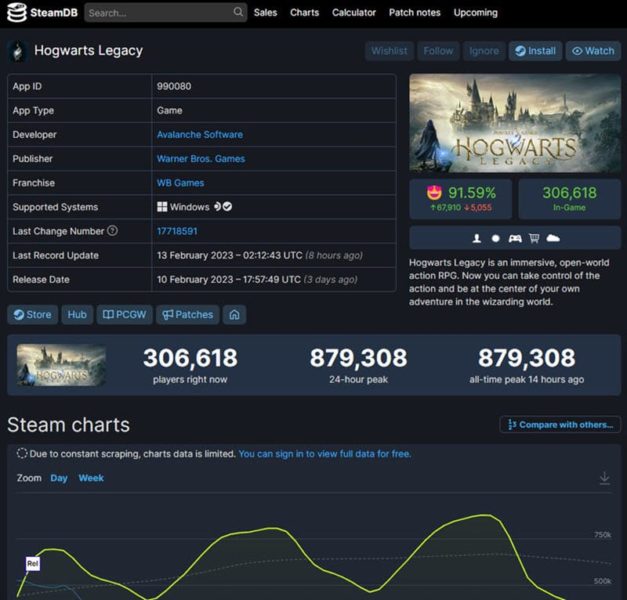This screenshot has height=600, width=627.
Task: Click the search magnifier icon
Action: pyautogui.click(x=238, y=12)
